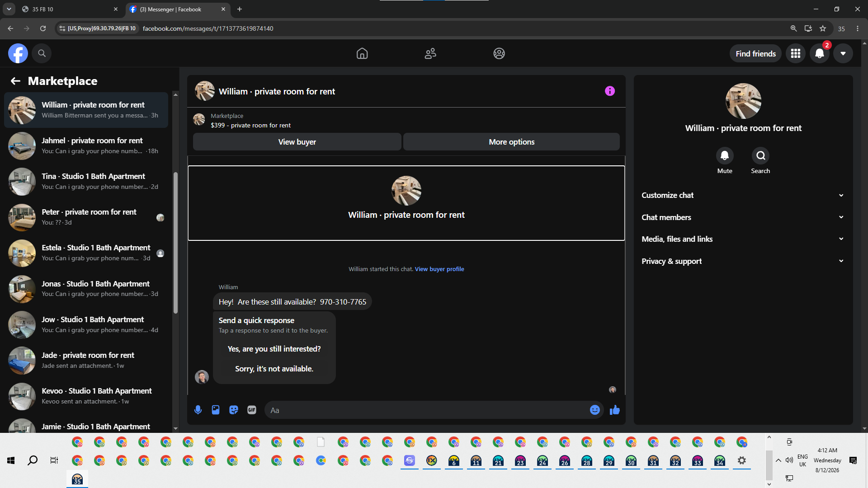This screenshot has width=868, height=488.
Task: Choose a sticker icon
Action: click(x=234, y=410)
